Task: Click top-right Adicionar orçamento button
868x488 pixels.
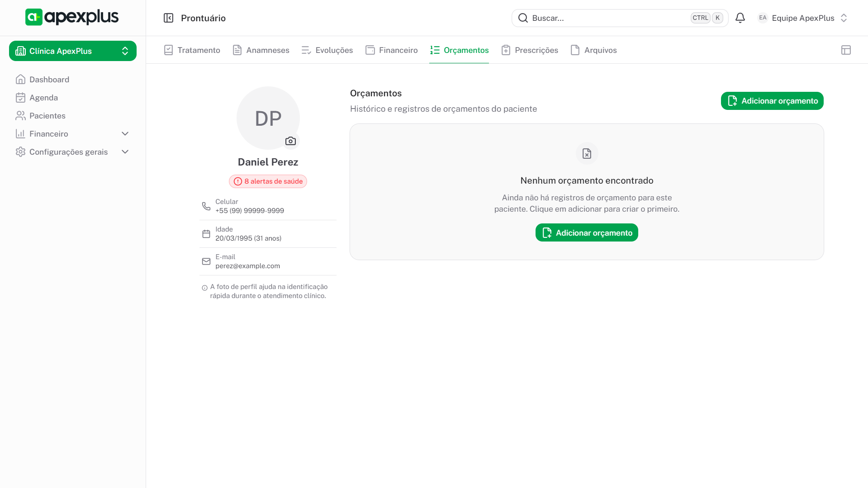Action: (x=772, y=101)
